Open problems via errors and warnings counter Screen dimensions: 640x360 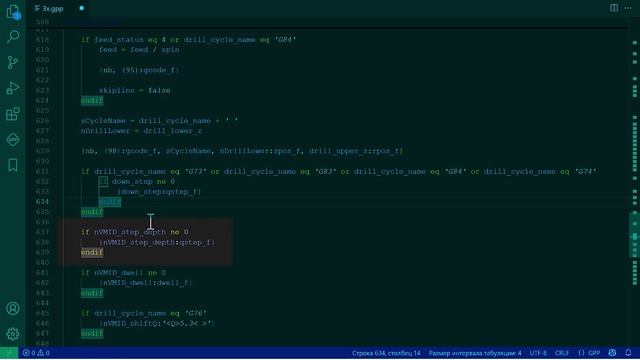point(36,353)
